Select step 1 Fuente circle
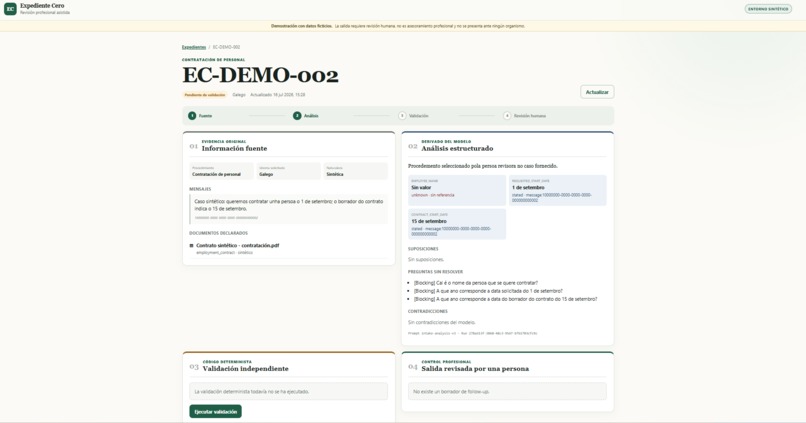 (192, 116)
